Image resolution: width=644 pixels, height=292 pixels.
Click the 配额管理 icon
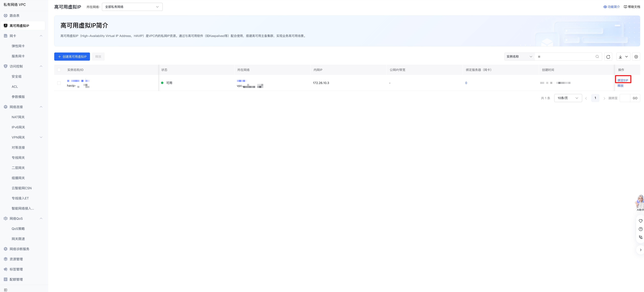tap(5, 279)
